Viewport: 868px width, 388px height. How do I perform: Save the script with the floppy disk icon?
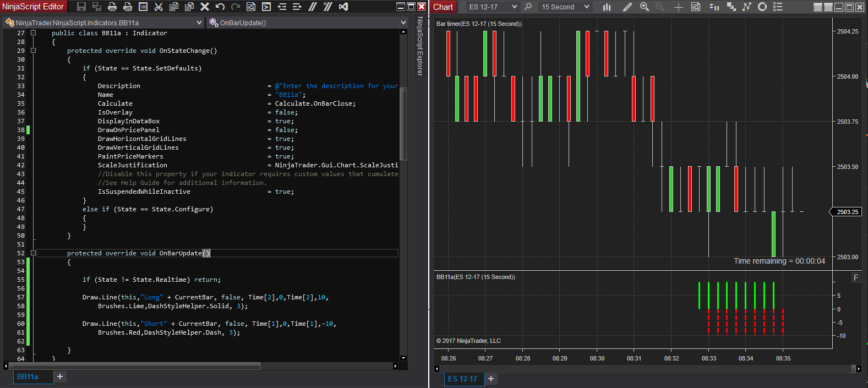coord(81,7)
